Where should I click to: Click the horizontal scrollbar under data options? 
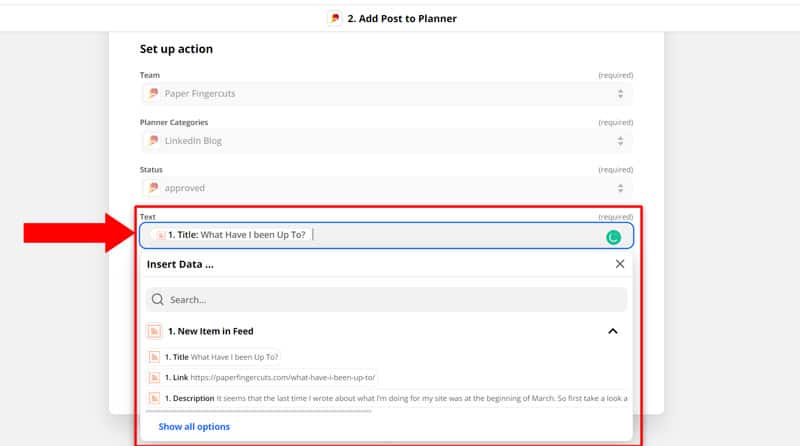pyautogui.click(x=259, y=411)
